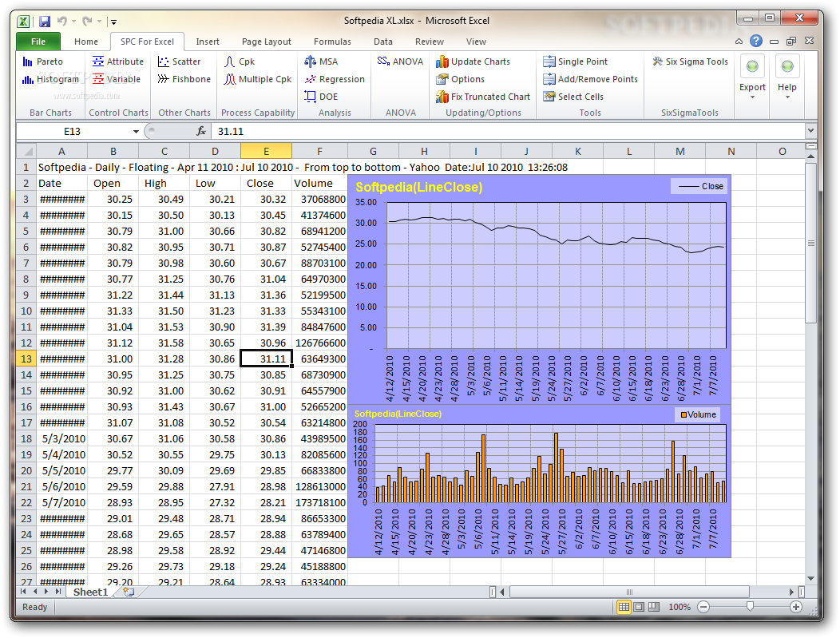Click the Volume legend in bar chart
840x638 pixels.
pos(698,414)
